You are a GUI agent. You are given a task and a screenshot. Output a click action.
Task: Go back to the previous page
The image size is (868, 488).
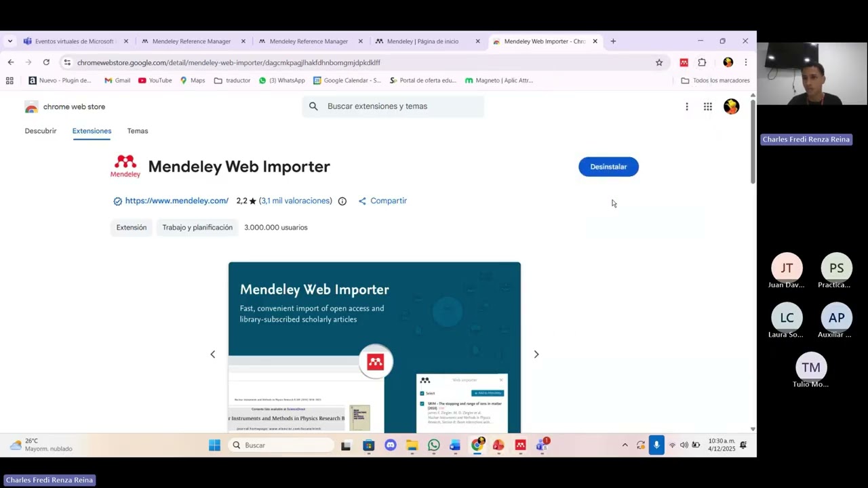11,62
